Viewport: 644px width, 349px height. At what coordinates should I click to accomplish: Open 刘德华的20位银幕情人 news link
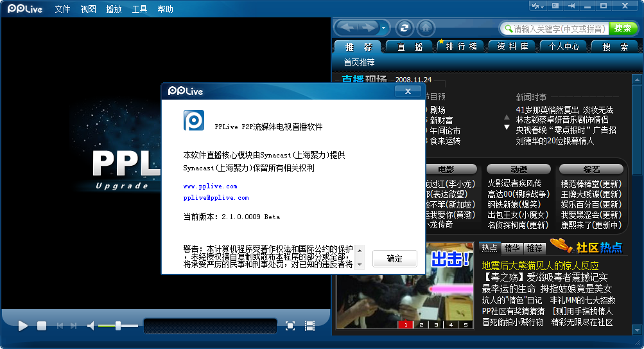tap(555, 141)
